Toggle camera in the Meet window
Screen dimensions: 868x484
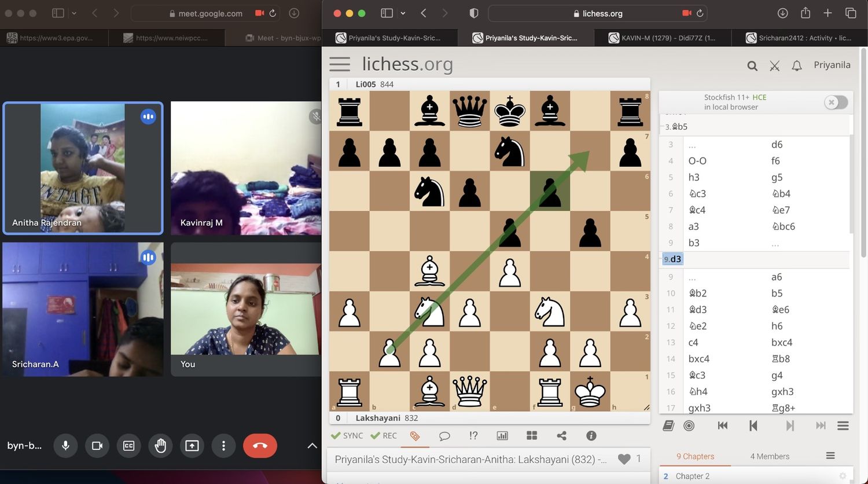click(x=97, y=445)
